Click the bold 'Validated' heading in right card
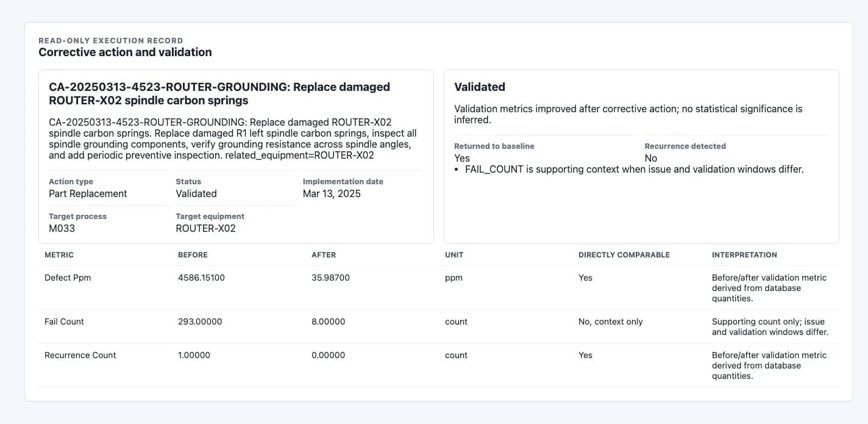 480,87
